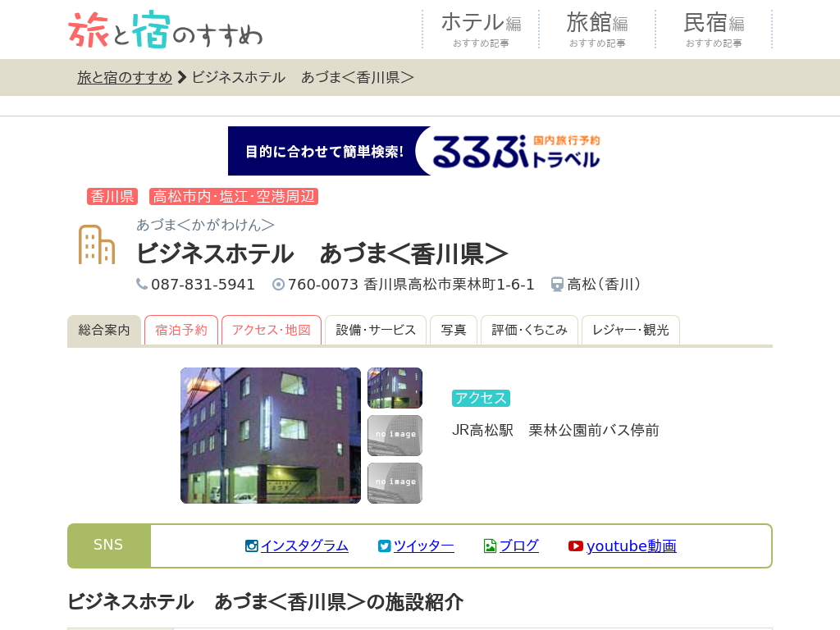
Task: Switch to the 設備・サービス tab
Action: 376,330
